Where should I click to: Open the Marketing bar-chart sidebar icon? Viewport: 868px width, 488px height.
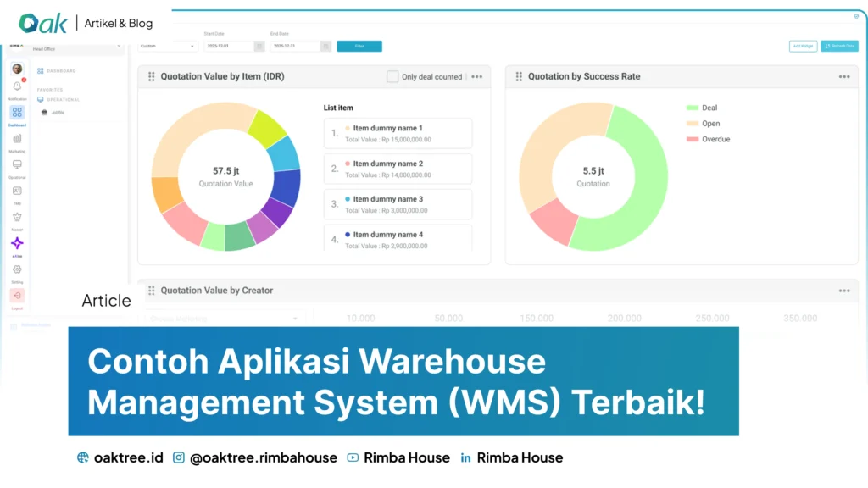click(x=17, y=138)
